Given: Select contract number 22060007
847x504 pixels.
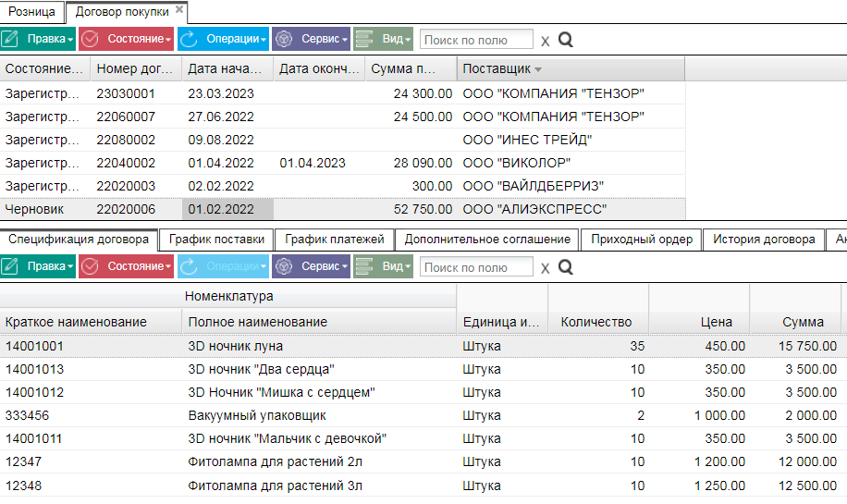Looking at the screenshot, I should pyautogui.click(x=126, y=117).
